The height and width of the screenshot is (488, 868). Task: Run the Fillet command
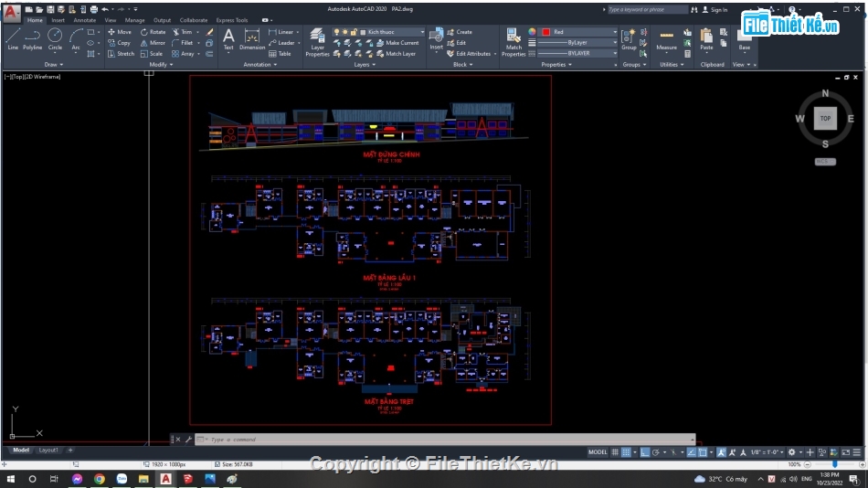[x=183, y=43]
